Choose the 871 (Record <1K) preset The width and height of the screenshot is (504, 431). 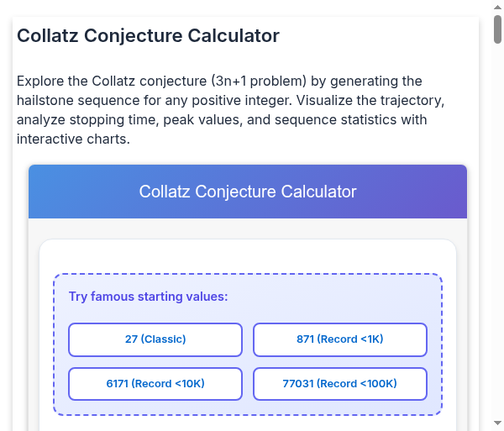point(340,339)
